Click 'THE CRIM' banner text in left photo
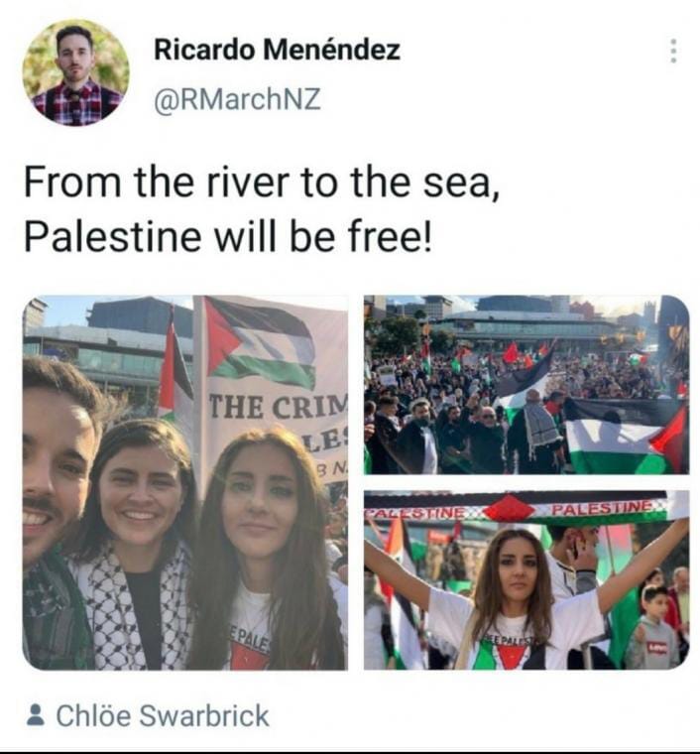 [x=278, y=407]
